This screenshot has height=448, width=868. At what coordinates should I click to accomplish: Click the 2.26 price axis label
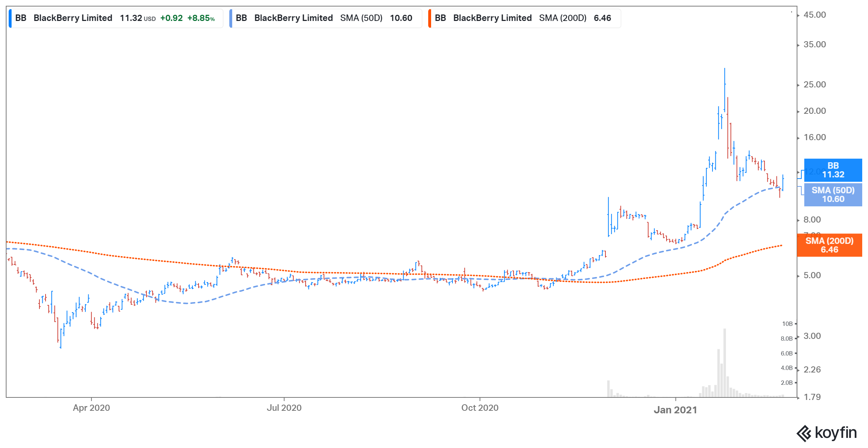(x=812, y=370)
